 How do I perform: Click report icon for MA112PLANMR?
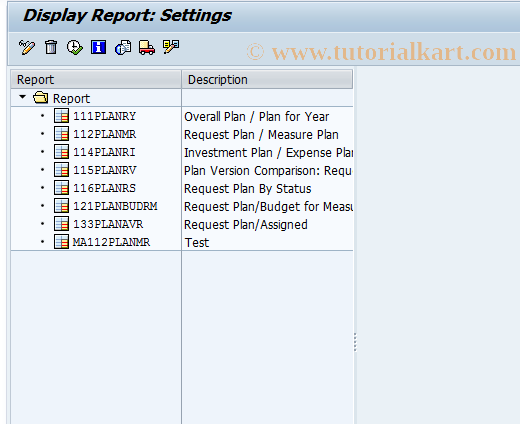coord(61,242)
